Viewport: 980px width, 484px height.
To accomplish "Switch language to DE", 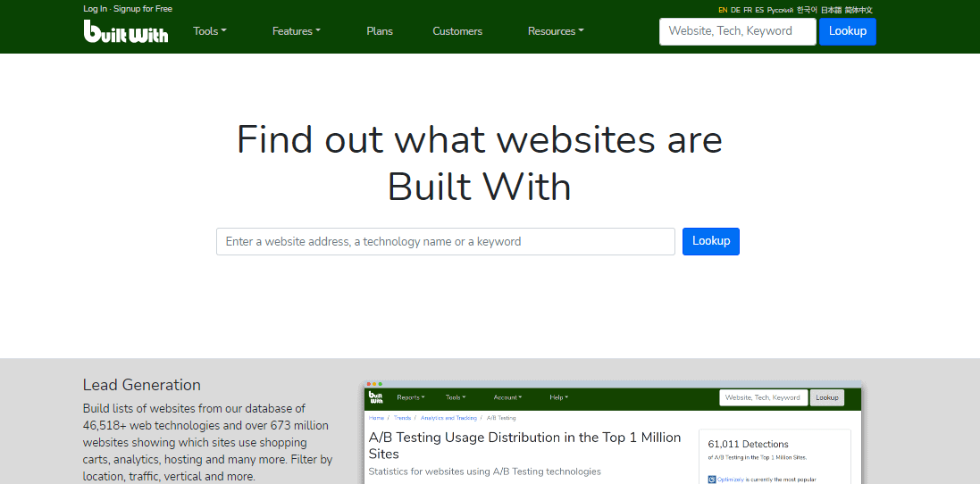I will point(735,10).
